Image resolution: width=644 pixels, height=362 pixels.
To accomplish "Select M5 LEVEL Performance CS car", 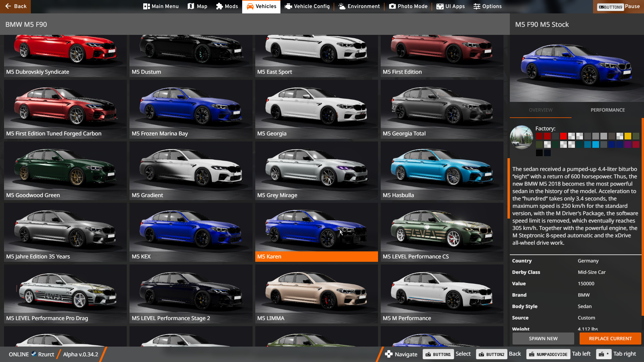I will point(442,232).
